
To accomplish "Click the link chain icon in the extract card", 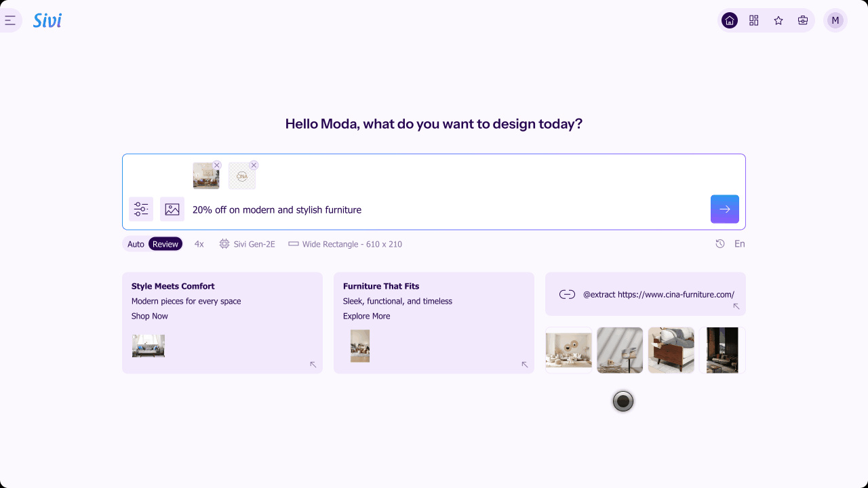I will click(x=567, y=294).
